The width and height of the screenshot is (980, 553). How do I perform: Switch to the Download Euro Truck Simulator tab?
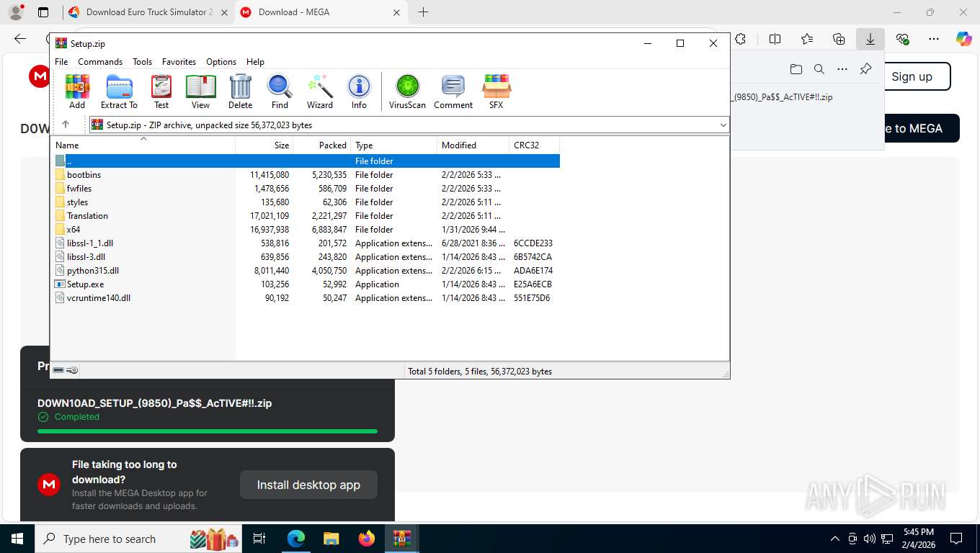click(148, 12)
